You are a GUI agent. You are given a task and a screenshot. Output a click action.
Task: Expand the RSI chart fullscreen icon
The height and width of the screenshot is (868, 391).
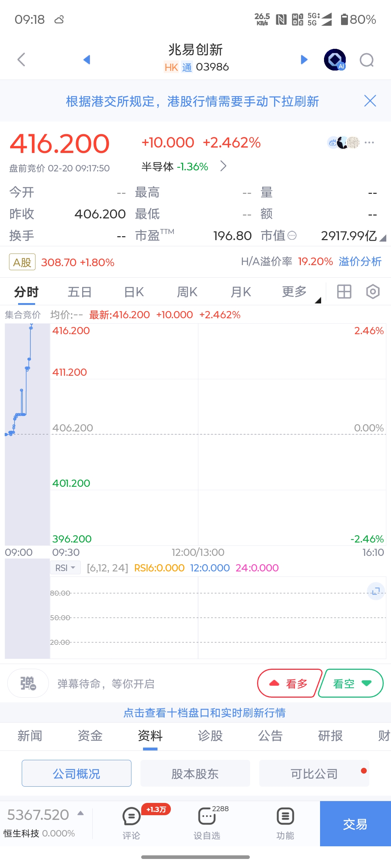click(x=376, y=591)
